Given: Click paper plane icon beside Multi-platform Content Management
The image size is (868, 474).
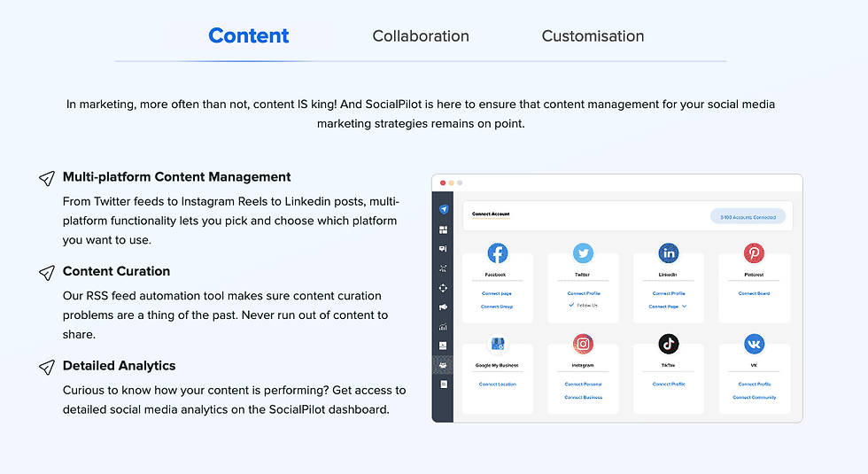Looking at the screenshot, I should tap(47, 178).
